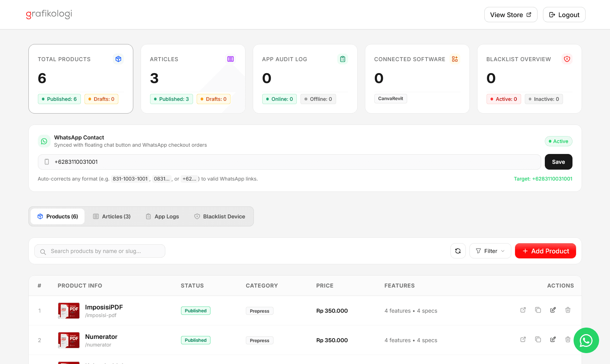Focus the product search field
The image size is (610, 364).
coord(100,251)
